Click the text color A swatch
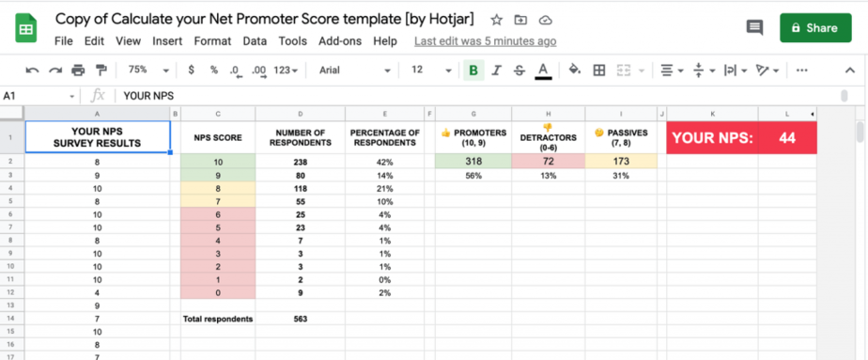868x360 pixels. [x=543, y=70]
